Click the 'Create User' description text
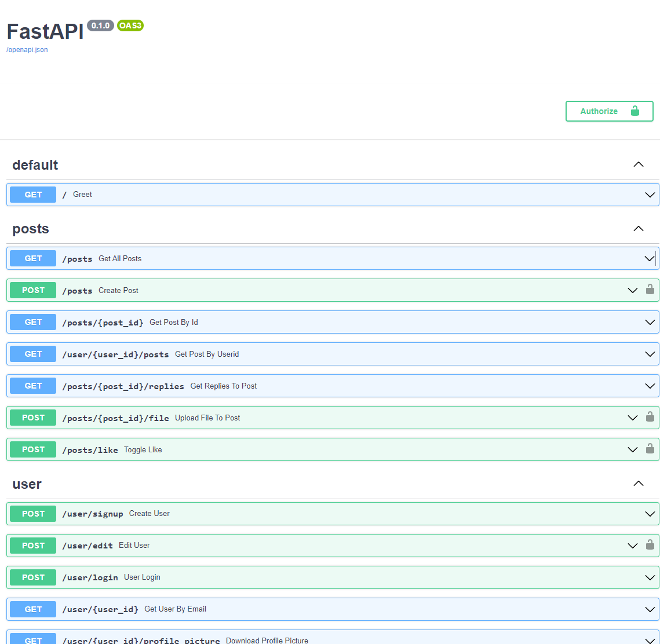Viewport: 660px width, 644px height. pos(149,514)
